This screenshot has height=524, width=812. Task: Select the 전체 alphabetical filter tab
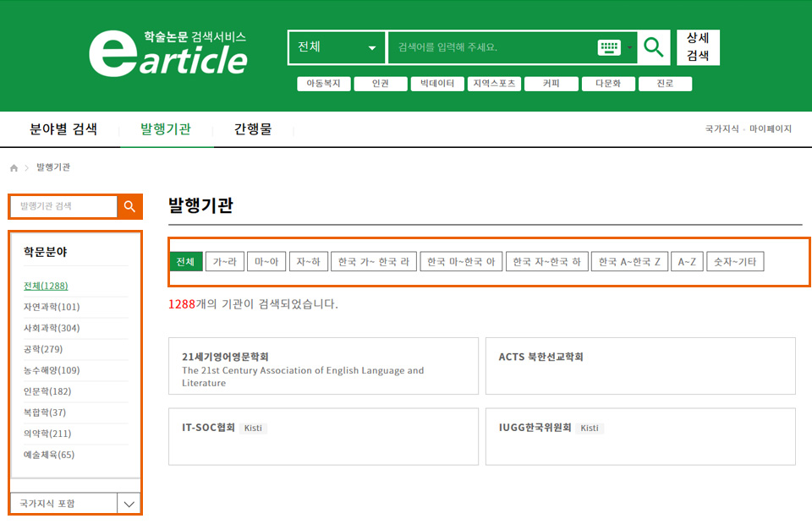coord(186,262)
